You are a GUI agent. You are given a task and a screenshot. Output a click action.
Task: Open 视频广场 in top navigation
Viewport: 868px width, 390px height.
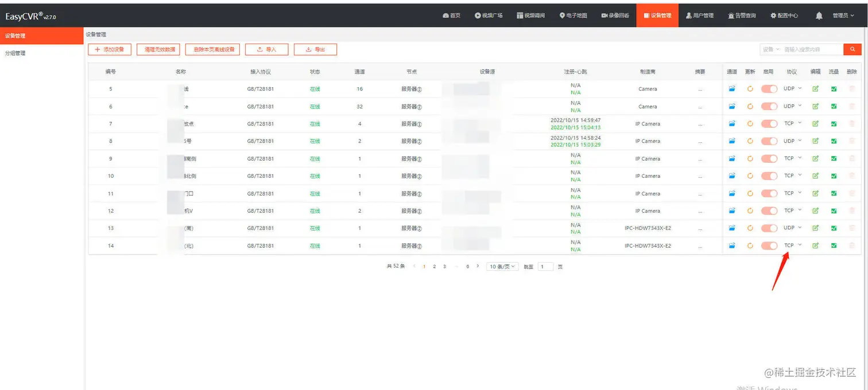pyautogui.click(x=489, y=15)
